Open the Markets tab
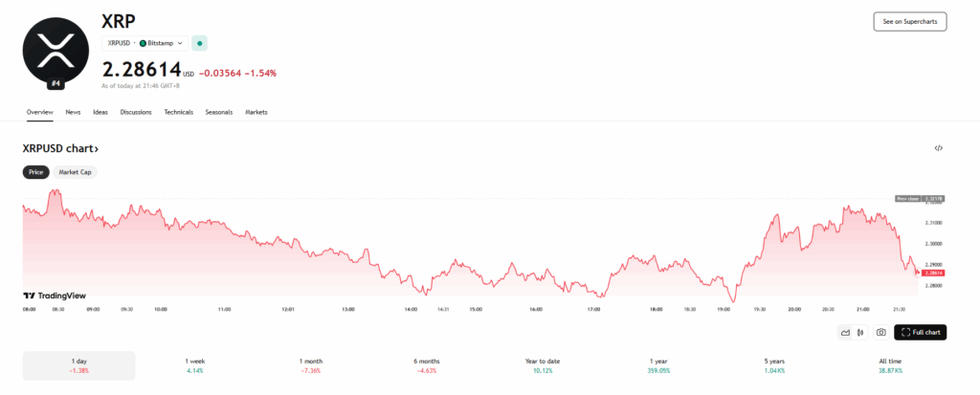The width and height of the screenshot is (980, 395). coord(256,113)
